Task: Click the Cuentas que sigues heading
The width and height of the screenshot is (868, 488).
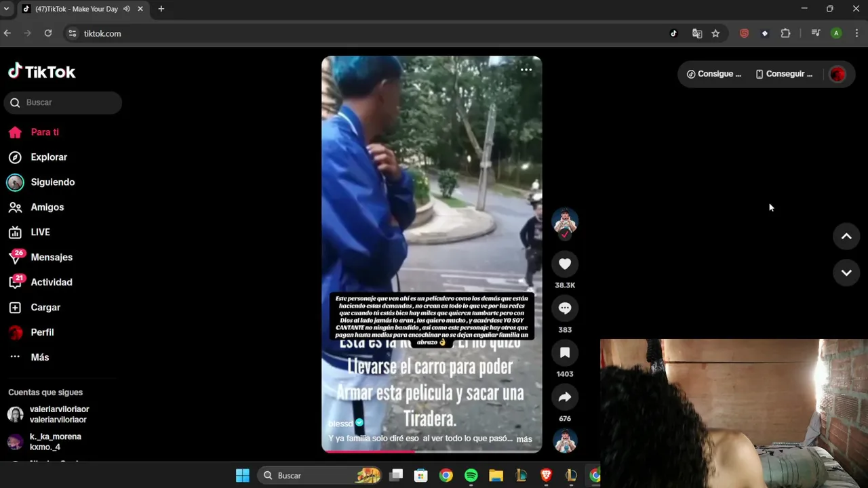Action: tap(45, 392)
